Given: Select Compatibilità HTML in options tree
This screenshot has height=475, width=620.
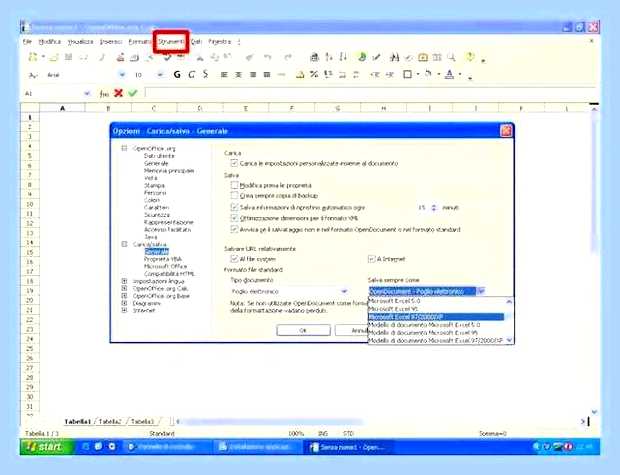Looking at the screenshot, I should click(x=169, y=274).
